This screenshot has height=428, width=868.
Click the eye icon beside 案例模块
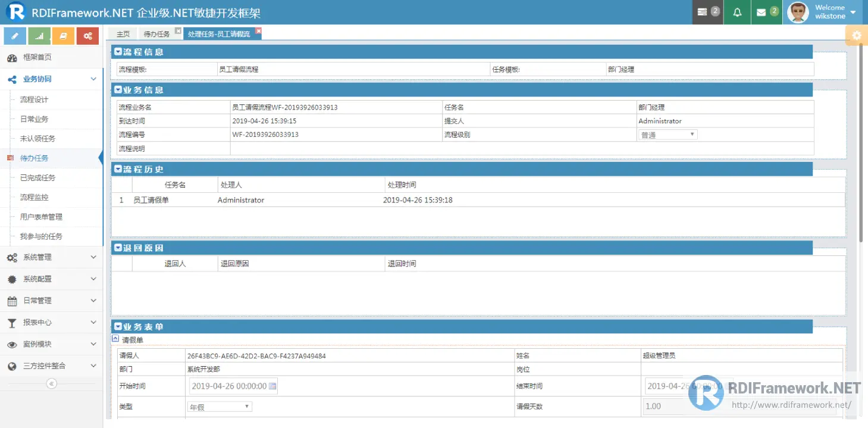tap(12, 345)
